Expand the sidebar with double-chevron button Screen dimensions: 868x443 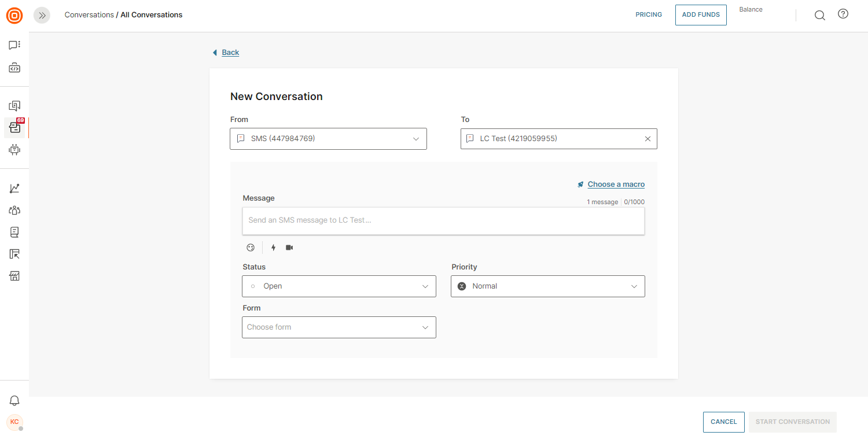[42, 16]
